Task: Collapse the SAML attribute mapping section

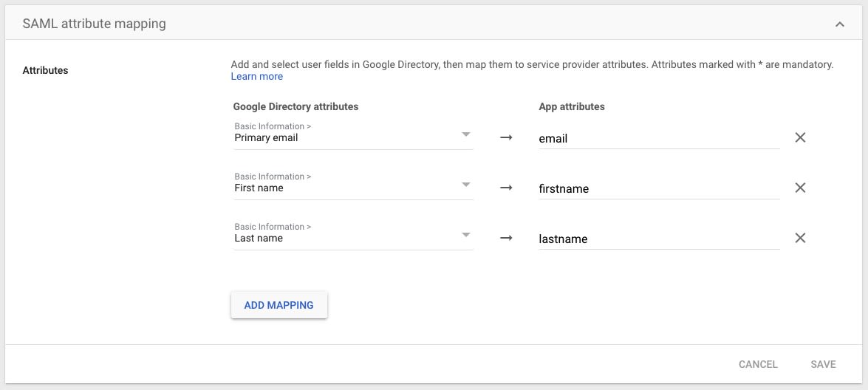Action: pyautogui.click(x=839, y=24)
